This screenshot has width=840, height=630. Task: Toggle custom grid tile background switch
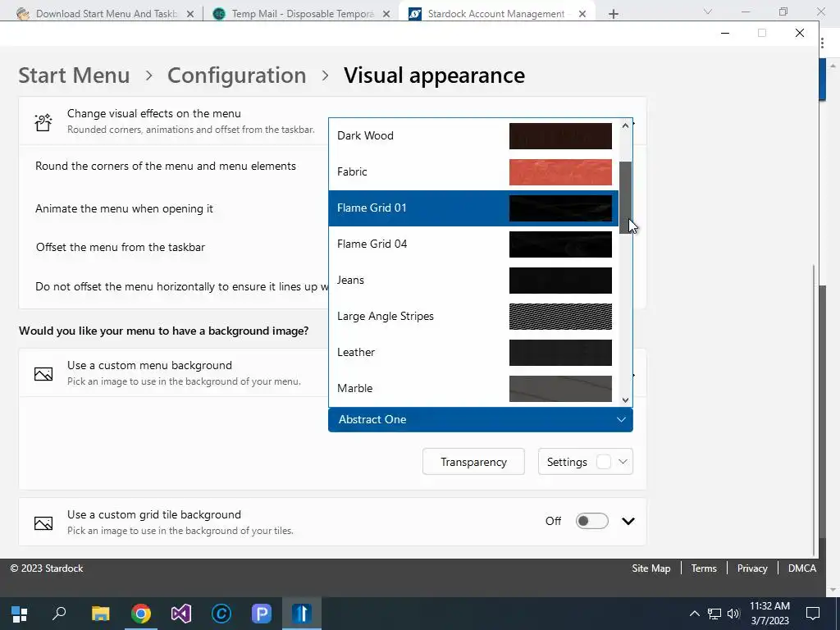(592, 521)
